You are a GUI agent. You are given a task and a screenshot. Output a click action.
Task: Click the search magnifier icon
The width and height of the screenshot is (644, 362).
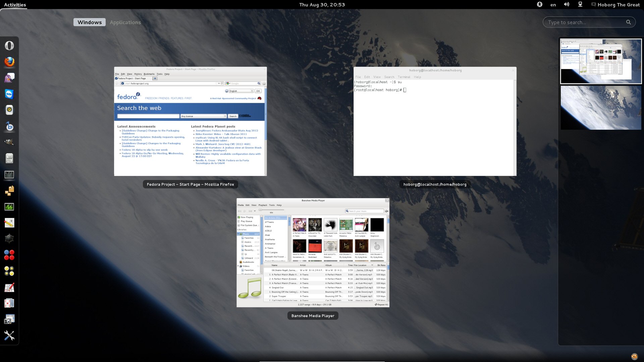point(629,22)
